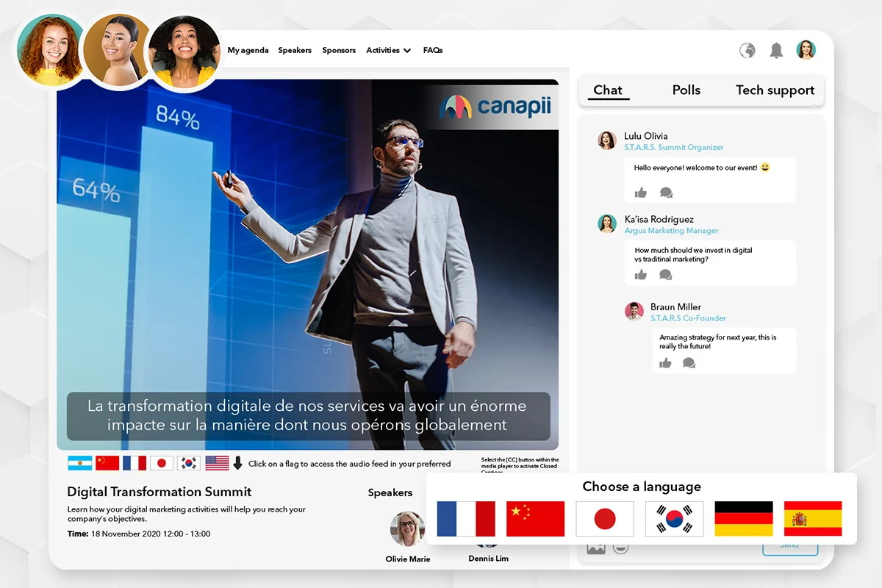Click the name Lulu Olivia
The height and width of the screenshot is (588, 882).
646,136
